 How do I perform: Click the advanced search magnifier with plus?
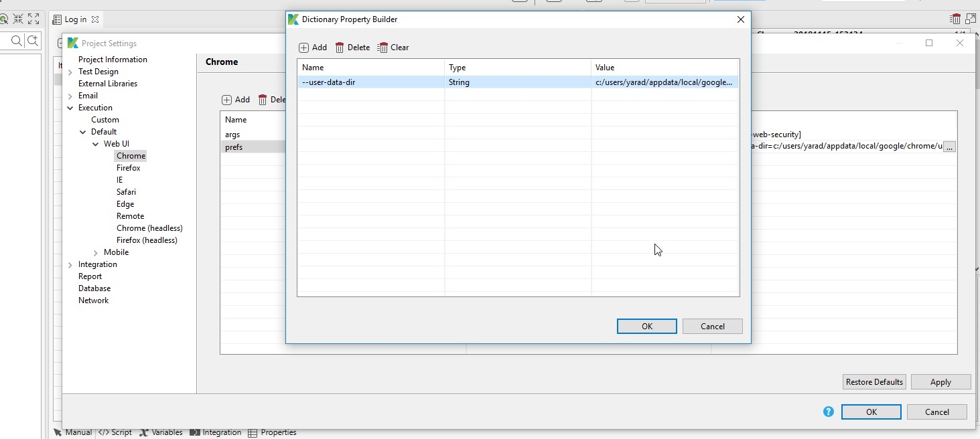pyautogui.click(x=32, y=41)
